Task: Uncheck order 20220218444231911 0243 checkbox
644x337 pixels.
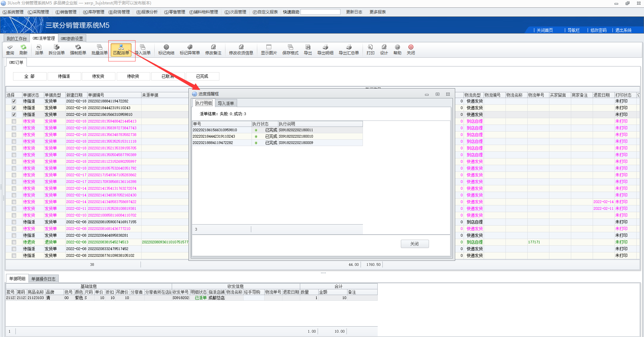Action: 14,108
